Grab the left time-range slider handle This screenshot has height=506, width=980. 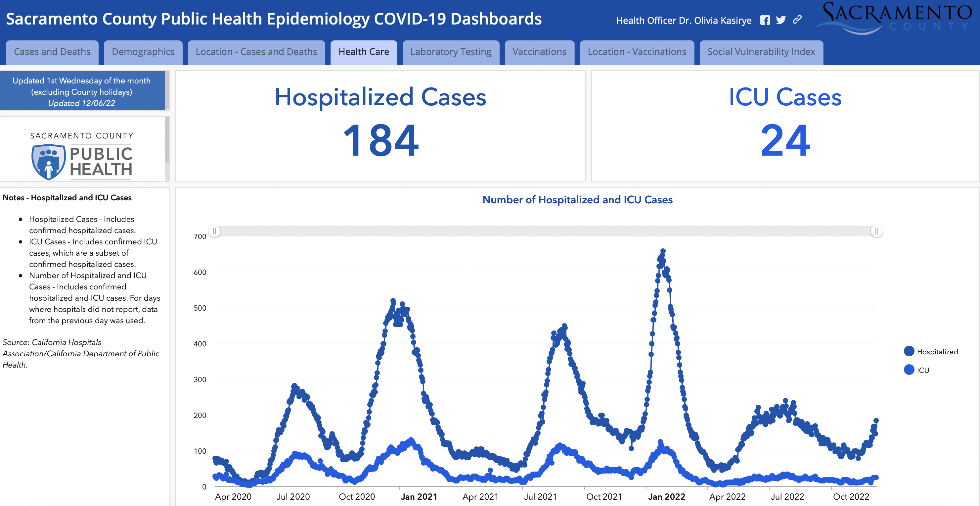[x=215, y=231]
